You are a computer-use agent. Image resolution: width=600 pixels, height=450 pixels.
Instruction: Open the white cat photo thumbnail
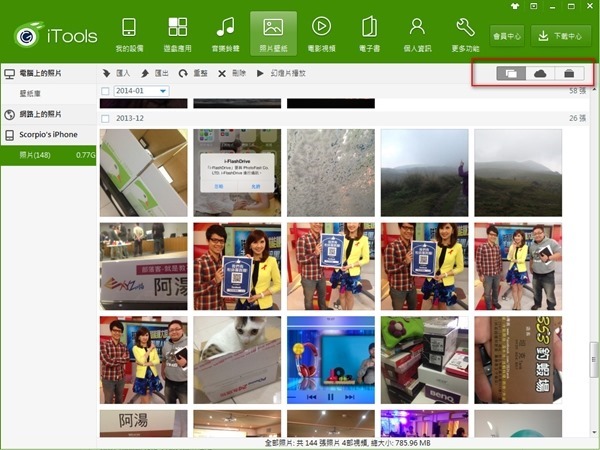237,360
